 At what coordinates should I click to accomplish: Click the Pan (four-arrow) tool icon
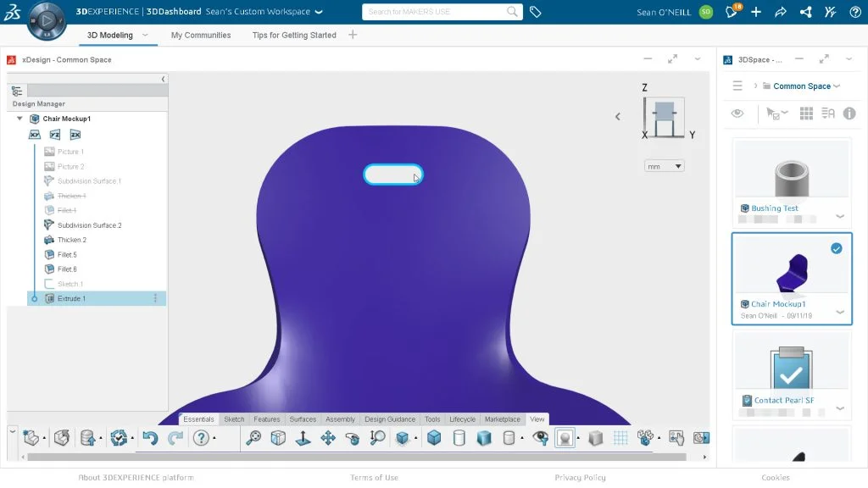click(x=328, y=438)
